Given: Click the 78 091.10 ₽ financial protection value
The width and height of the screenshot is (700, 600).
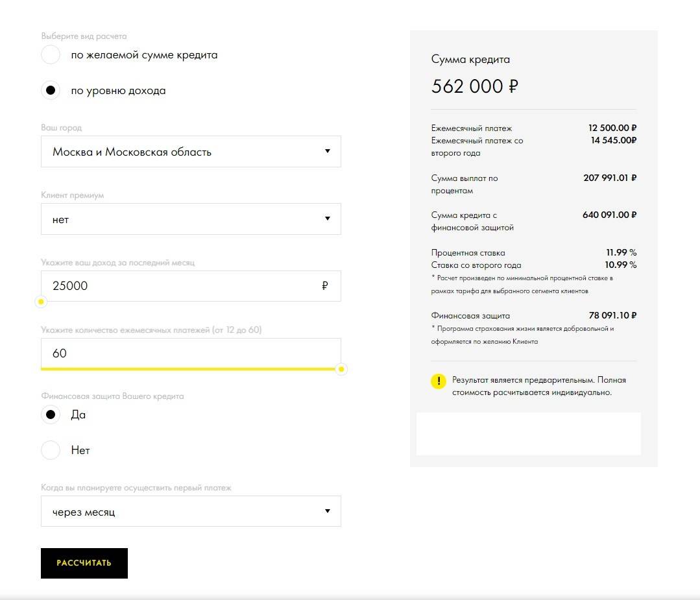Looking at the screenshot, I should coord(612,316).
